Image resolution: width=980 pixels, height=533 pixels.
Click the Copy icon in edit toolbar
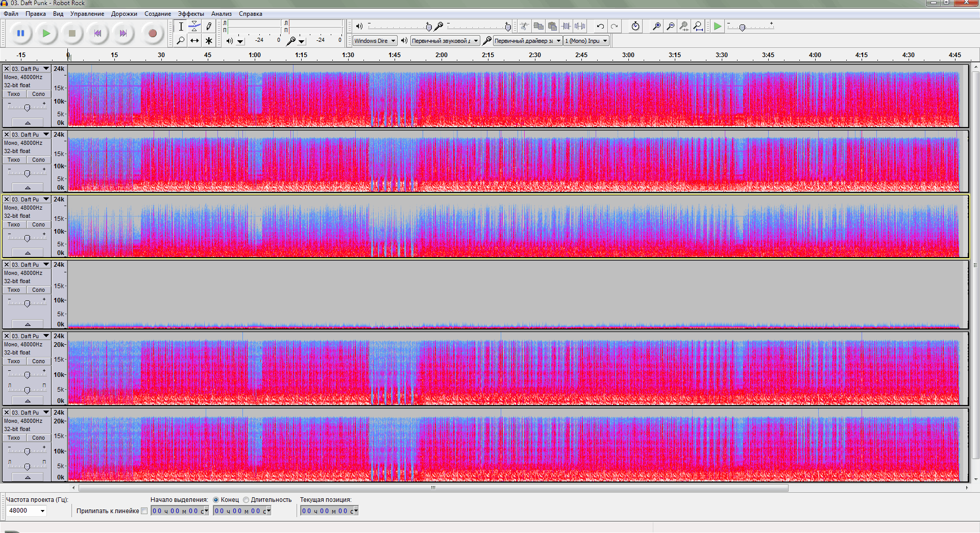click(538, 27)
